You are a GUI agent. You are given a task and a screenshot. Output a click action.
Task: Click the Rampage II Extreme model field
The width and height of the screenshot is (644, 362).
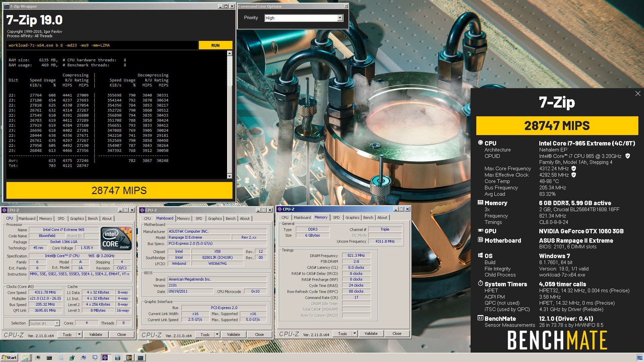[x=199, y=237]
